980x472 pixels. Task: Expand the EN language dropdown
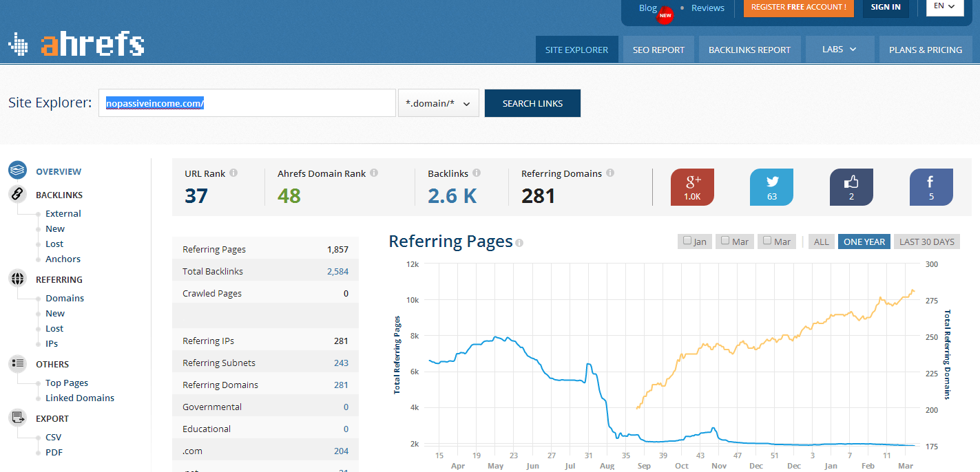[944, 7]
